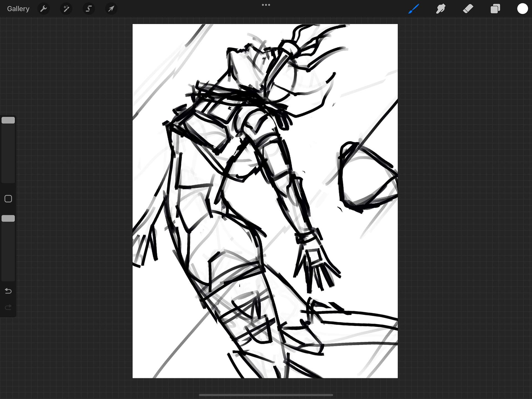Redo with the greyed forward arrow
Screen dimensions: 532x399
[8, 307]
